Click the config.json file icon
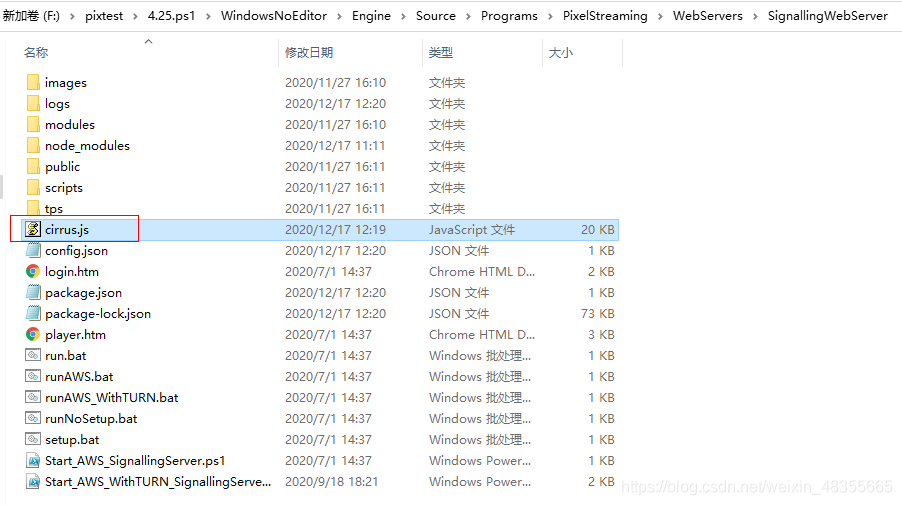This screenshot has height=505, width=902. pos(33,250)
